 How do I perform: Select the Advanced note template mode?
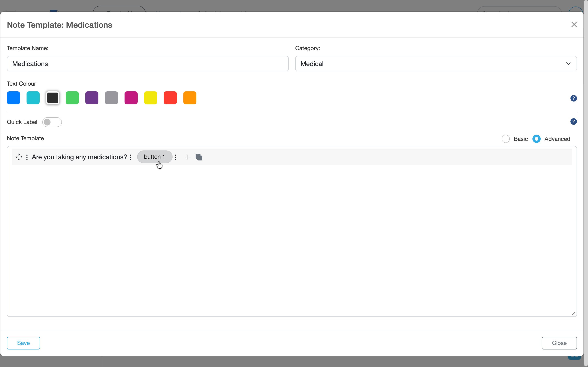click(537, 139)
